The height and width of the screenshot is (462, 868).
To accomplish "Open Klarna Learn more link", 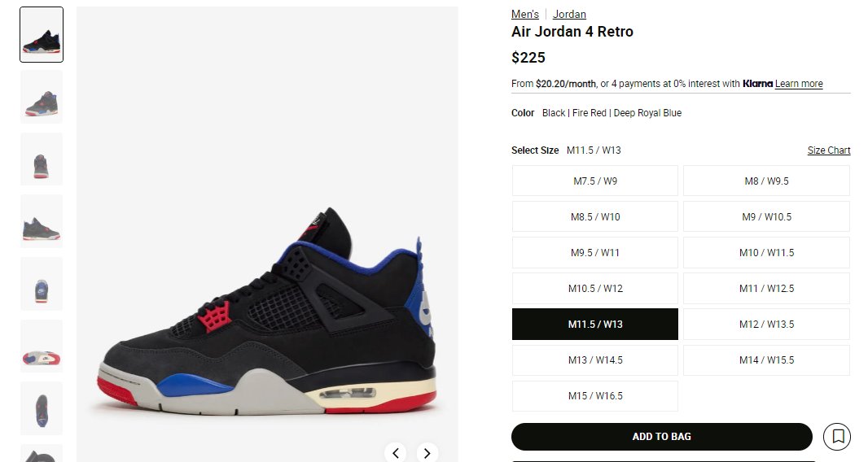I will pos(799,84).
